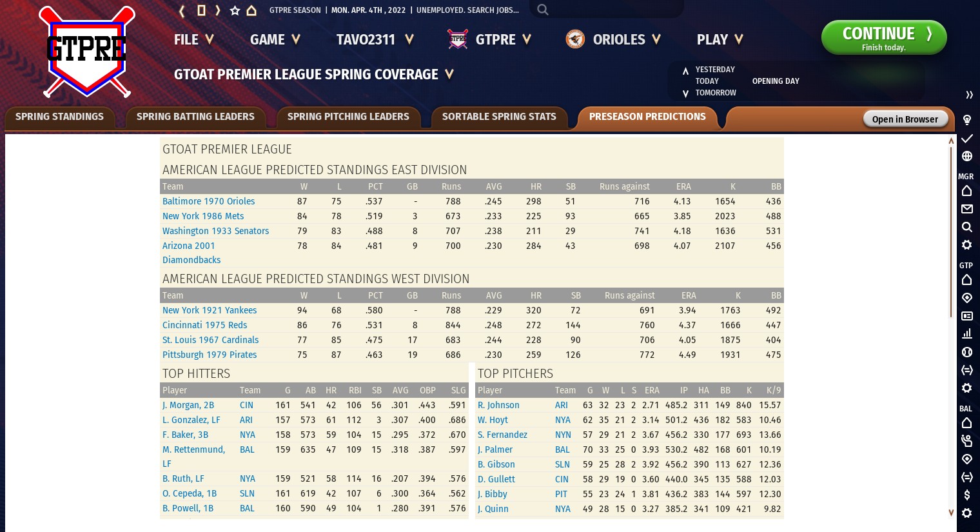Image resolution: width=980 pixels, height=532 pixels.
Task: Open the manager mail envelope icon
Action: [966, 209]
